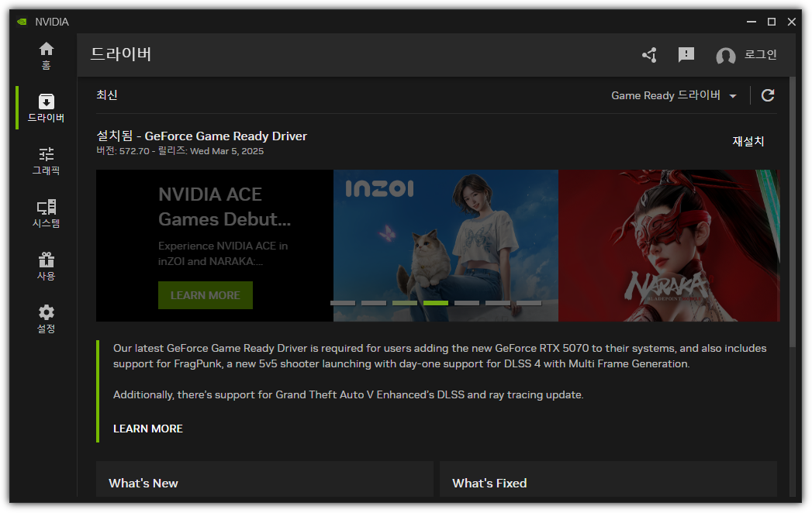The height and width of the screenshot is (513, 812).
Task: Click the 최신 section label
Action: (107, 95)
